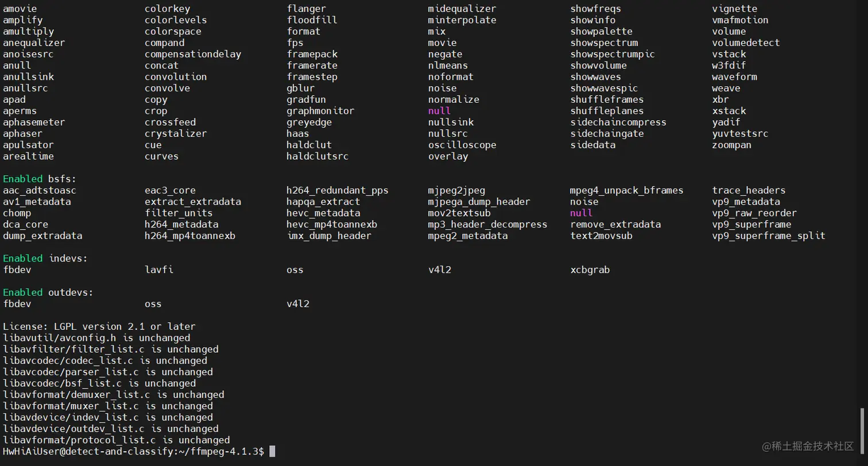Click the 'libavformat/demuxer_list.c is unchanged' line

(114, 395)
